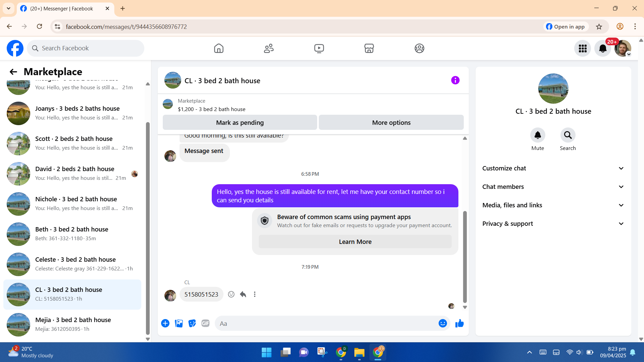The width and height of the screenshot is (644, 362).
Task: Choose a GIF in composer
Action: [x=205, y=323]
